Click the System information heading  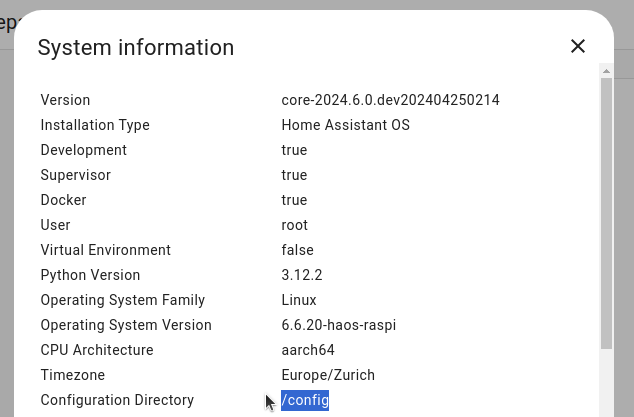tap(136, 47)
